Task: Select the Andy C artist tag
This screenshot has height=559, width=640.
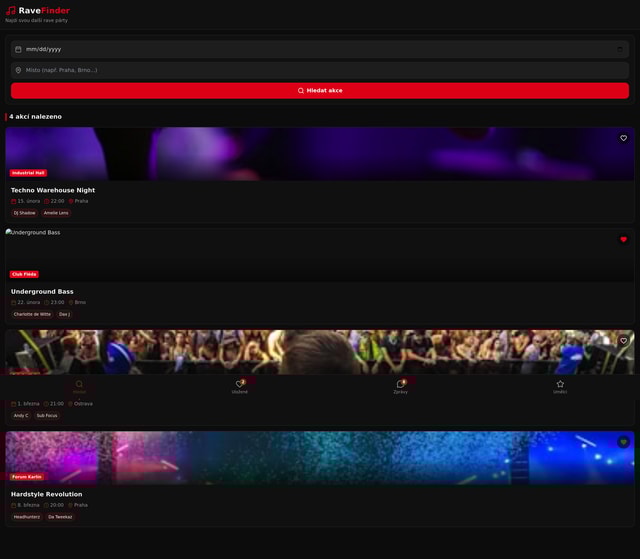Action: pos(21,415)
